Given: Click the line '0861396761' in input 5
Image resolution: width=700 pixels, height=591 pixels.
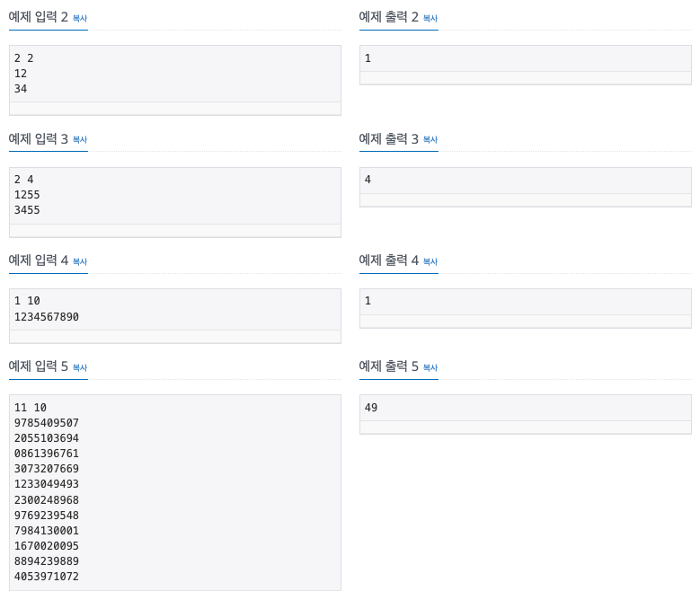Looking at the screenshot, I should click(x=47, y=454).
